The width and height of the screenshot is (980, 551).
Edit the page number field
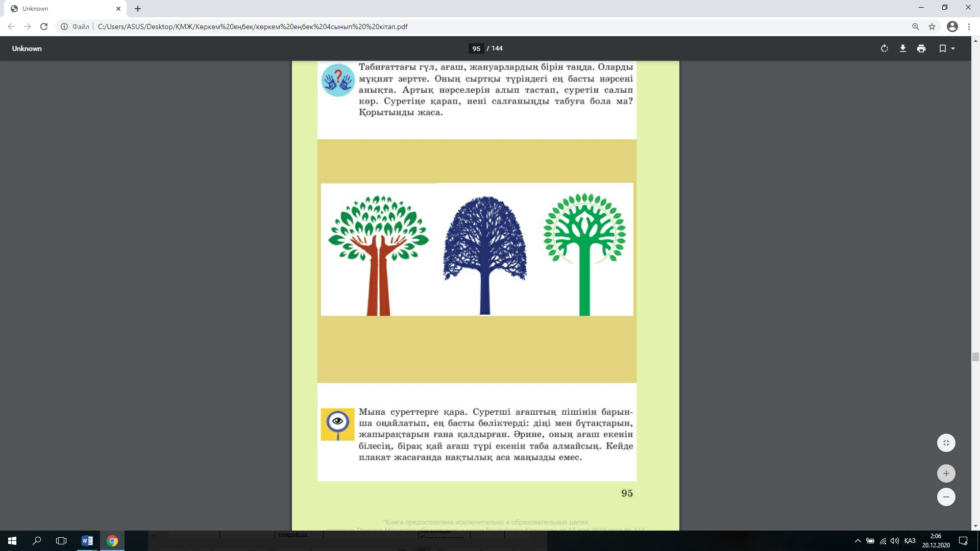(476, 48)
